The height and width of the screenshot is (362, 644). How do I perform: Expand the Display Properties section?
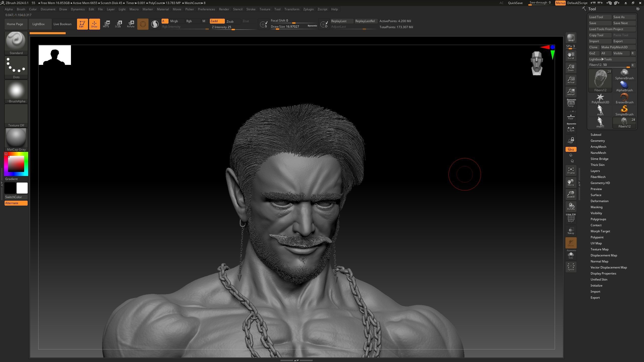point(603,274)
